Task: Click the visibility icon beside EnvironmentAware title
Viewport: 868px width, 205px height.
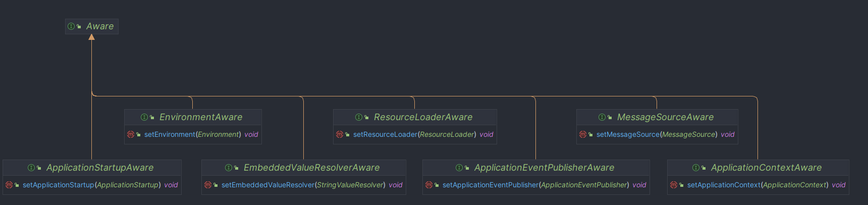Action: [152, 117]
